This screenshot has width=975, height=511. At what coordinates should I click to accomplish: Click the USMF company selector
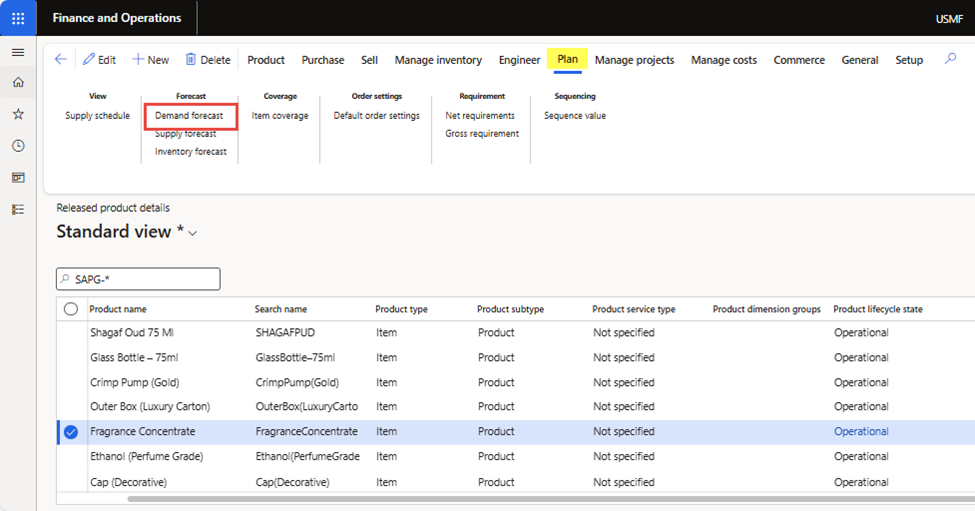tap(949, 19)
